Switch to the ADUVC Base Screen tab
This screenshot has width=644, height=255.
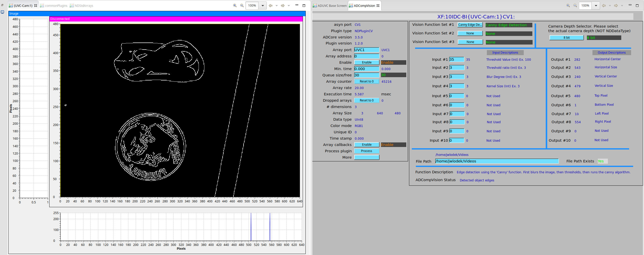(330, 6)
